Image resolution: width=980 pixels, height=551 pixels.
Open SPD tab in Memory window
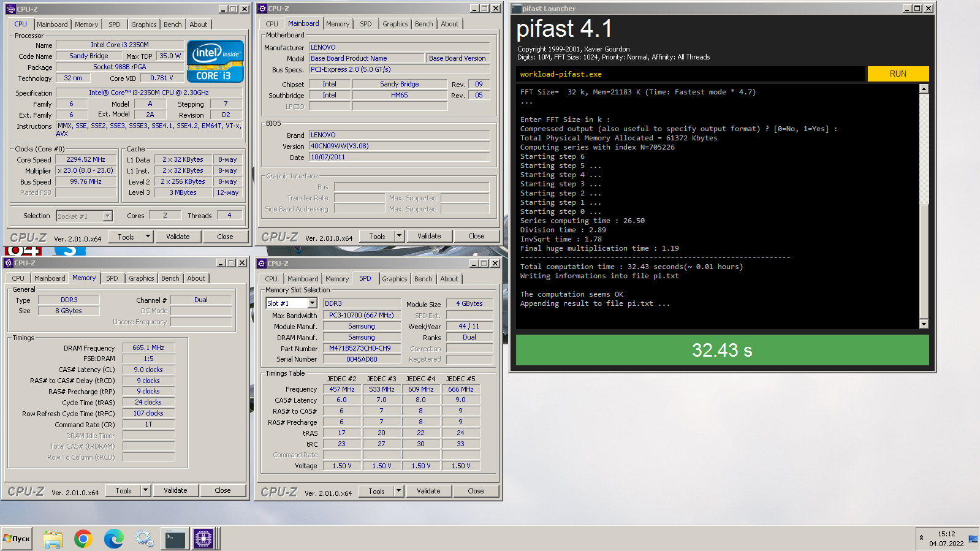[112, 278]
